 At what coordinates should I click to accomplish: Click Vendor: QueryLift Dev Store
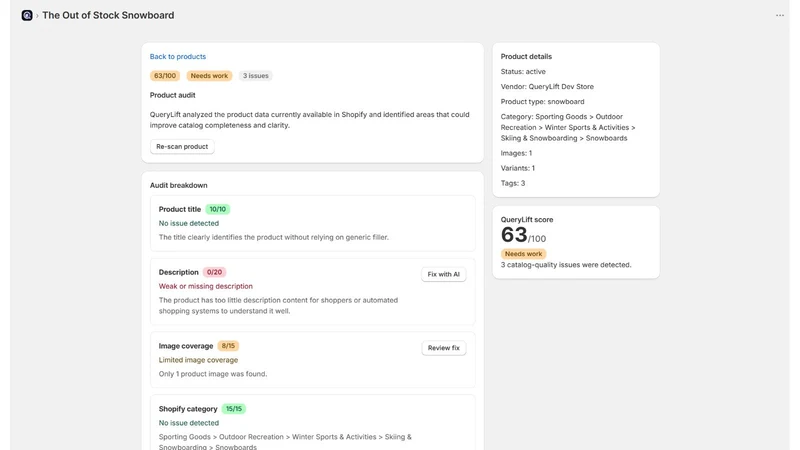click(x=547, y=87)
